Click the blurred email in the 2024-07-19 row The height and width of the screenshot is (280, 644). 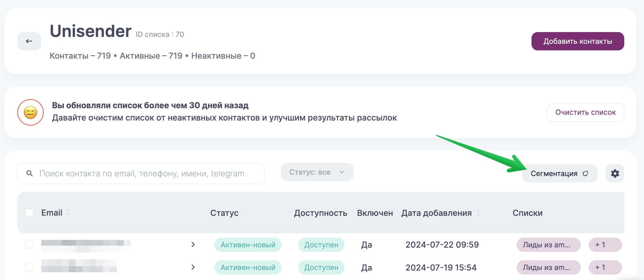(79, 266)
